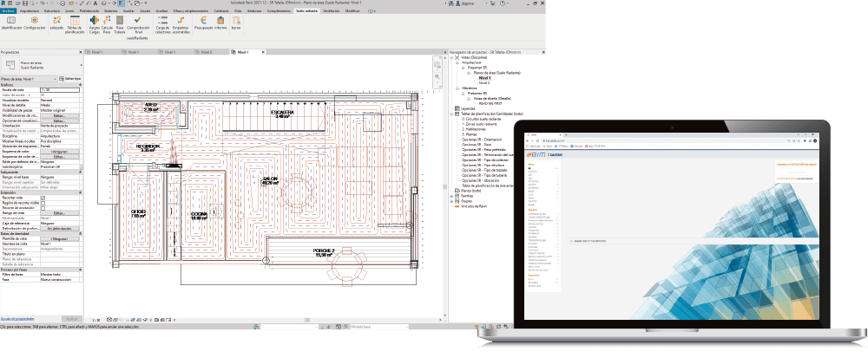This screenshot has height=358, width=868.
Task: Click the Carga de colectores icon
Action: tap(162, 22)
